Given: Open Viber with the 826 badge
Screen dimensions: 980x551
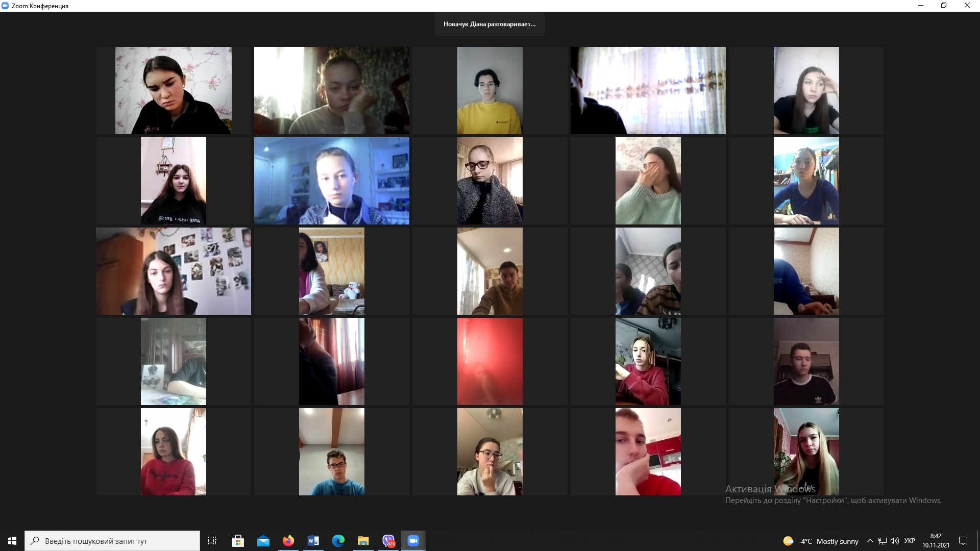Looking at the screenshot, I should pos(388,541).
